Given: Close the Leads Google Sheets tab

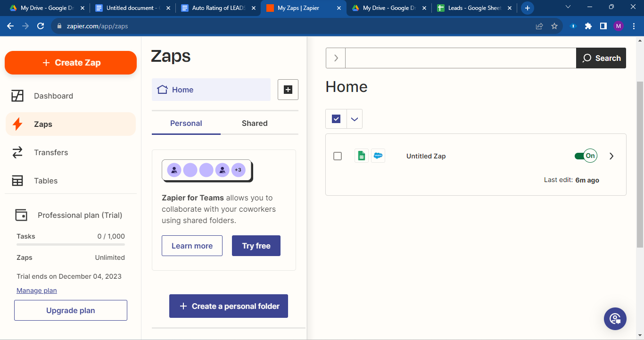Looking at the screenshot, I should coord(511,8).
